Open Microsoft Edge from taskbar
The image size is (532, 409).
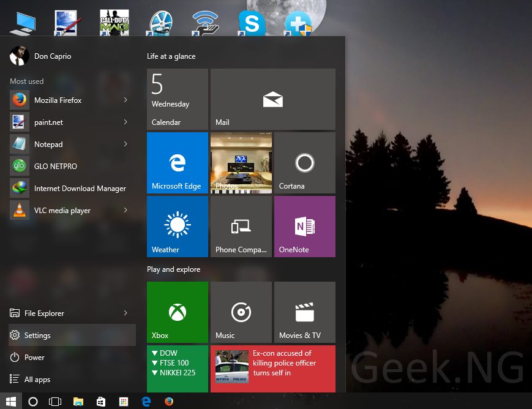(x=146, y=402)
